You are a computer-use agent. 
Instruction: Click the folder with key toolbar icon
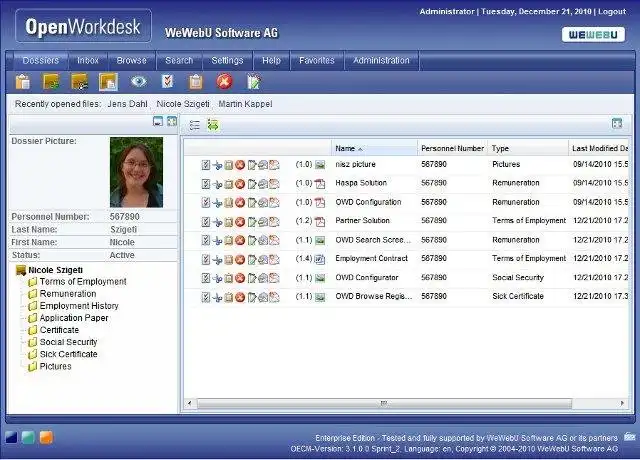click(80, 82)
